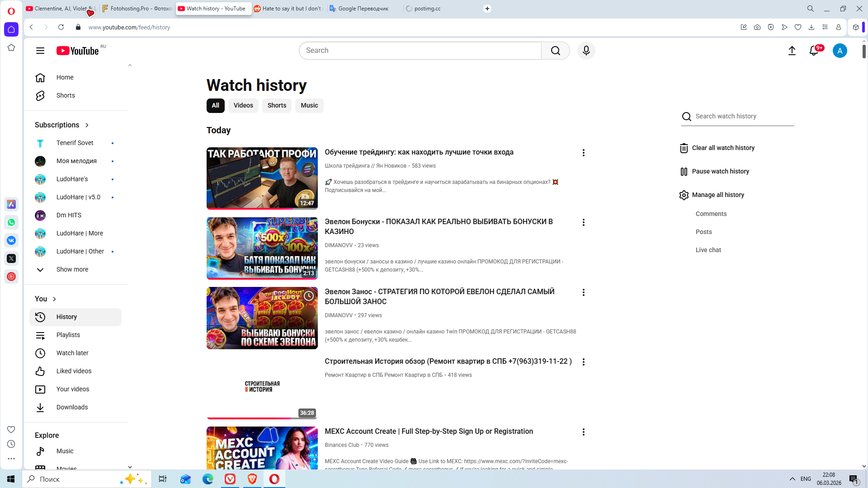Open WhatsApp in Opera sidebar
The height and width of the screenshot is (488, 868).
tap(11, 222)
